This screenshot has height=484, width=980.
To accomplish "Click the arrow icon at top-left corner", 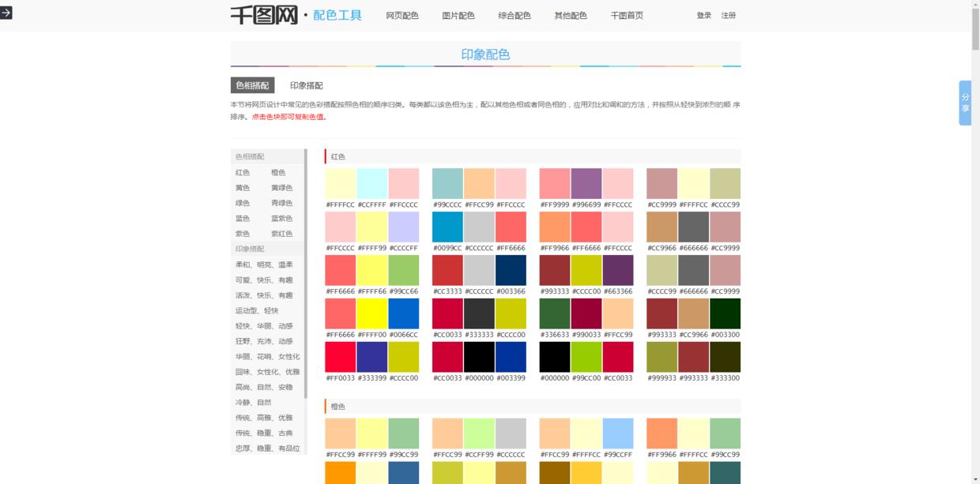I will (x=8, y=12).
